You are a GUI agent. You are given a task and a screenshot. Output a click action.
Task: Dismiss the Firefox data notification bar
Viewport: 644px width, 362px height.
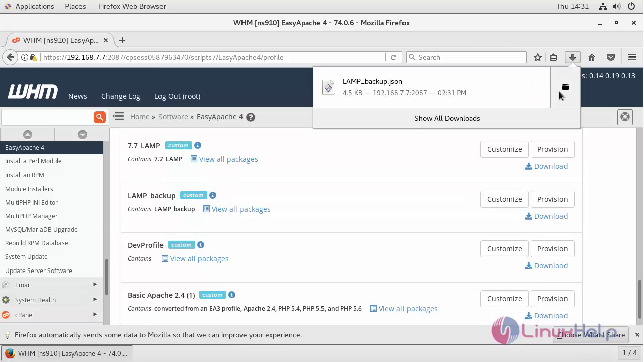click(637, 335)
